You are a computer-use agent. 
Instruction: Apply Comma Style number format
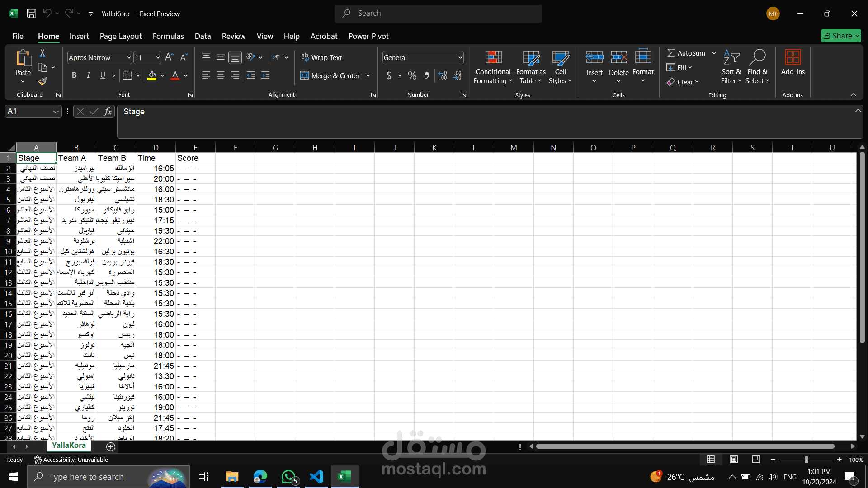(427, 75)
